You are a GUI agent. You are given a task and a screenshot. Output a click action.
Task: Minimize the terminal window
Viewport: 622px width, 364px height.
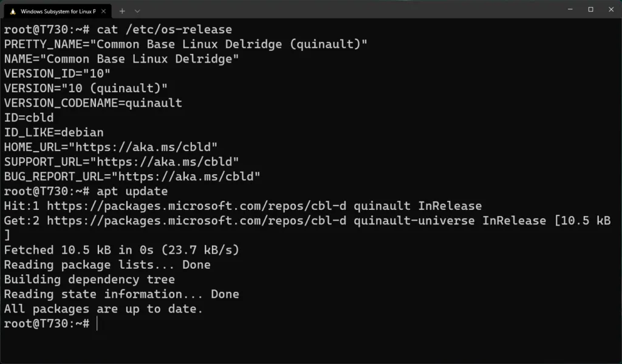[570, 9]
